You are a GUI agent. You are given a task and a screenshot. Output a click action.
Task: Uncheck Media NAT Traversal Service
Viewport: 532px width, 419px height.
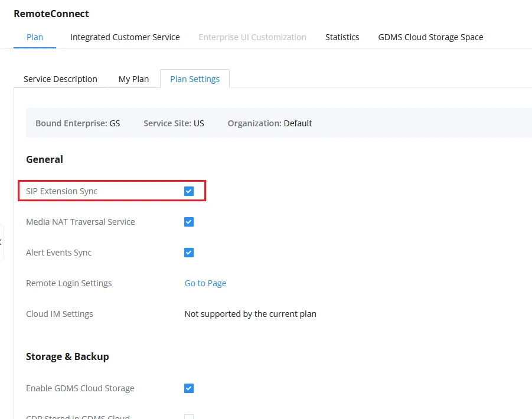click(189, 222)
